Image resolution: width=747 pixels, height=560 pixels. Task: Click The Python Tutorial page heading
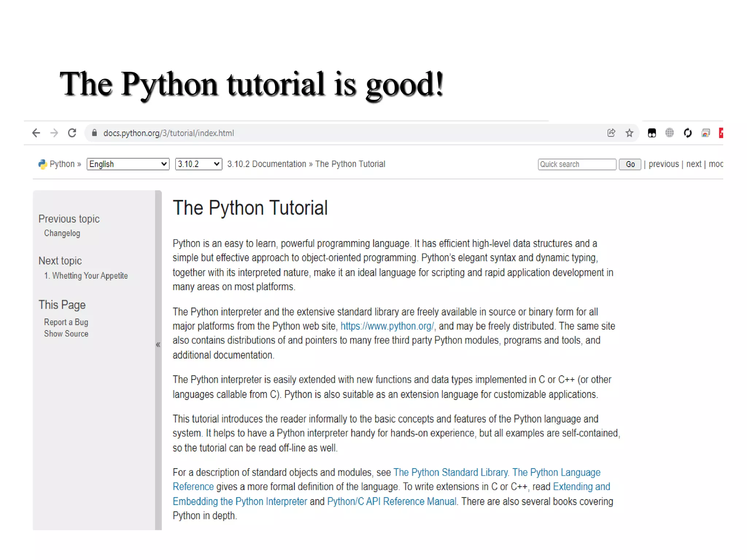(x=250, y=208)
